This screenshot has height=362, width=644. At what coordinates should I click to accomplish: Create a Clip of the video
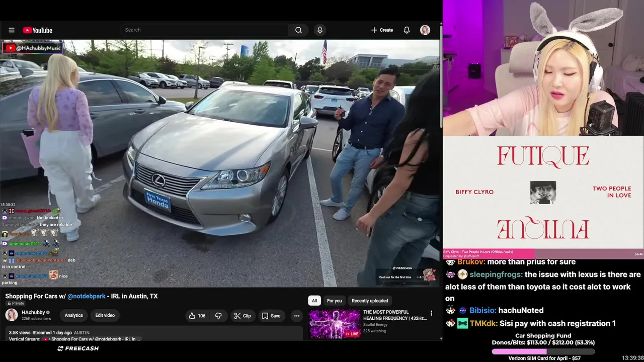click(243, 316)
